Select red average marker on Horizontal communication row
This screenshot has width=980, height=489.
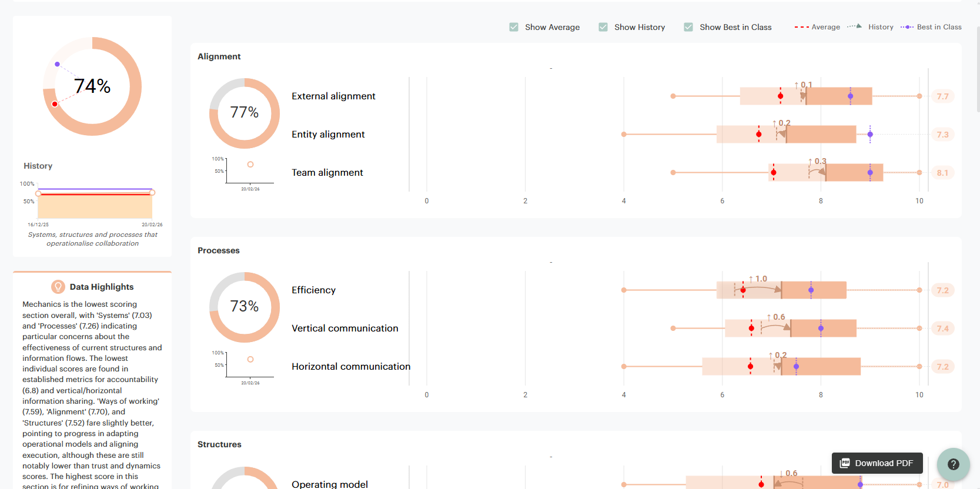pos(750,366)
